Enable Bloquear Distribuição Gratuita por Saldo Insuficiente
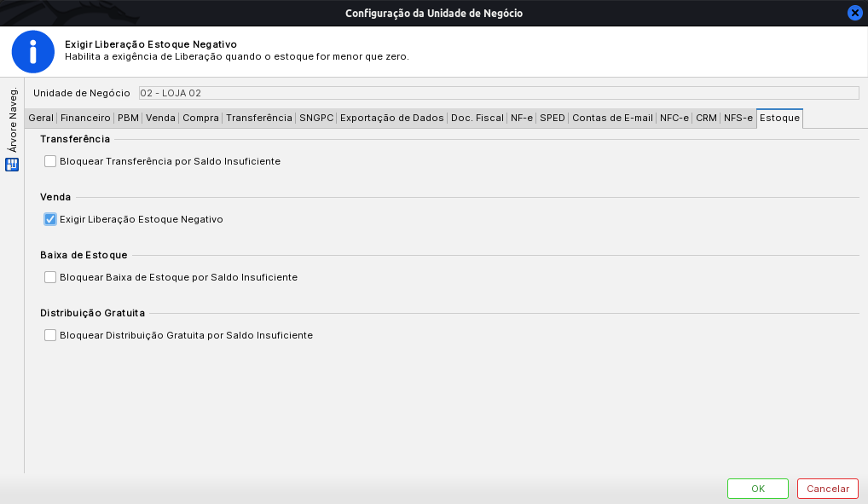The width and height of the screenshot is (868, 504). (50, 335)
